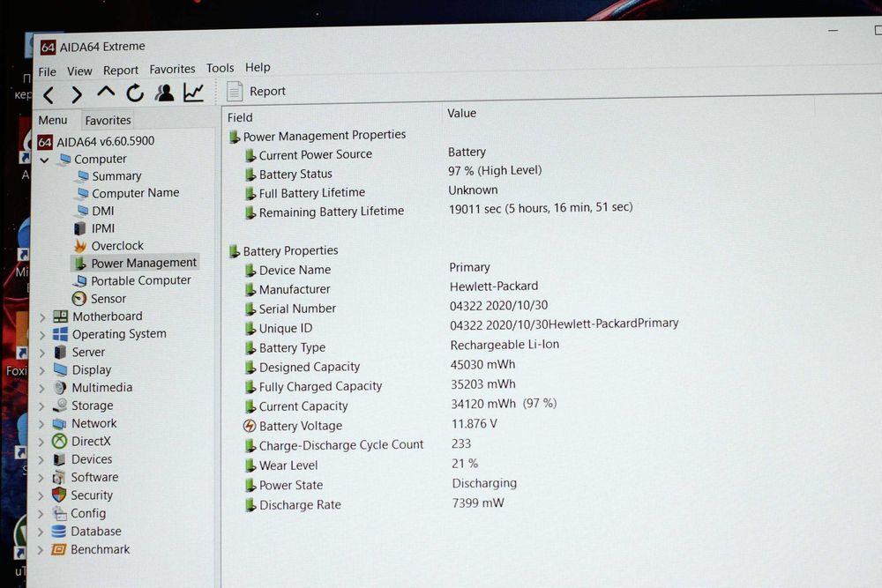Expand the Storage node
The width and height of the screenshot is (882, 588).
41,406
